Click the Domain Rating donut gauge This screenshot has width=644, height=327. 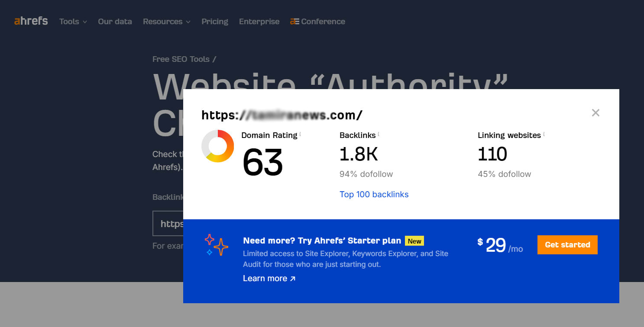tap(218, 147)
